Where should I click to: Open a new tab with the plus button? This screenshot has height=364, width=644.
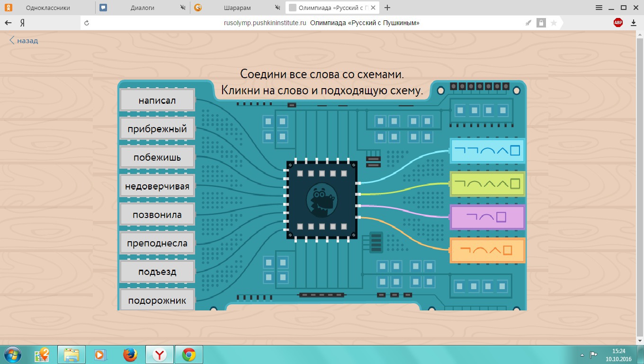click(388, 8)
